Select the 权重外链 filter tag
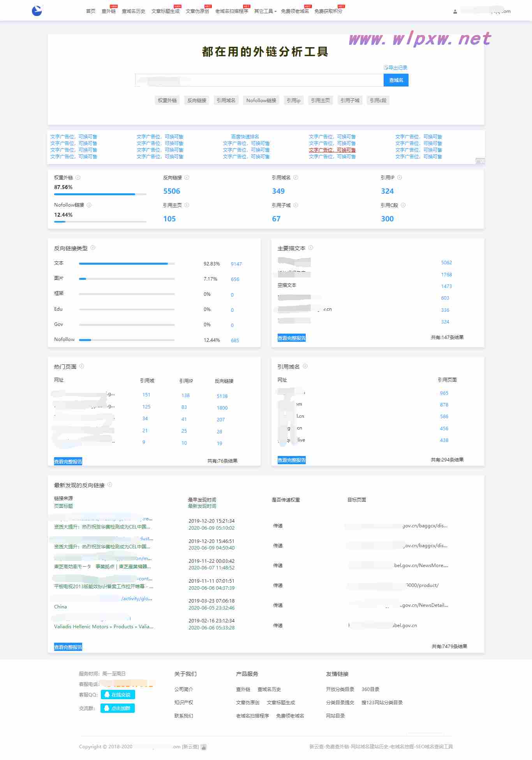 (x=167, y=101)
